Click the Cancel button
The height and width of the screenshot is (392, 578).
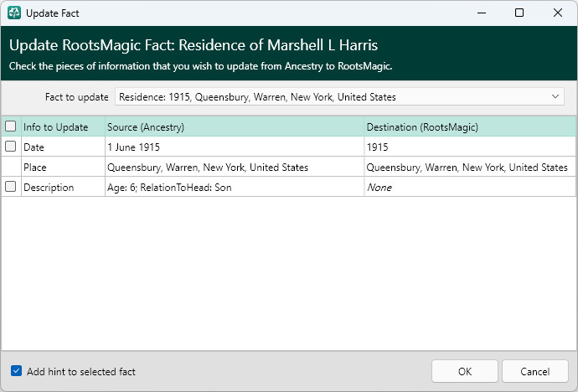point(535,371)
